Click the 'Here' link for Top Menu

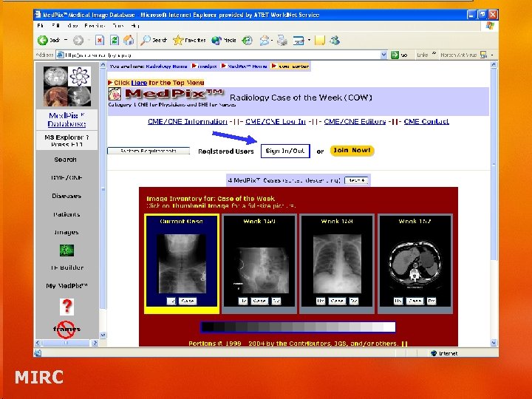click(139, 83)
